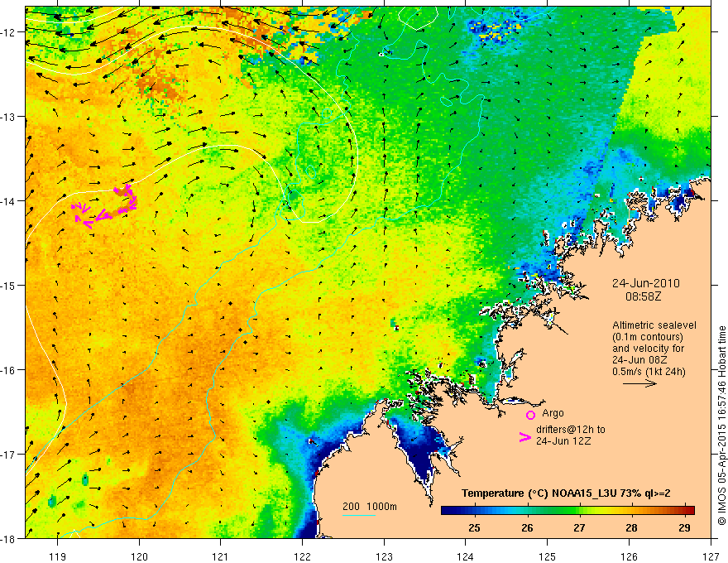Click longitude axis label 121
The height and width of the screenshot is (563, 728).
tap(221, 556)
